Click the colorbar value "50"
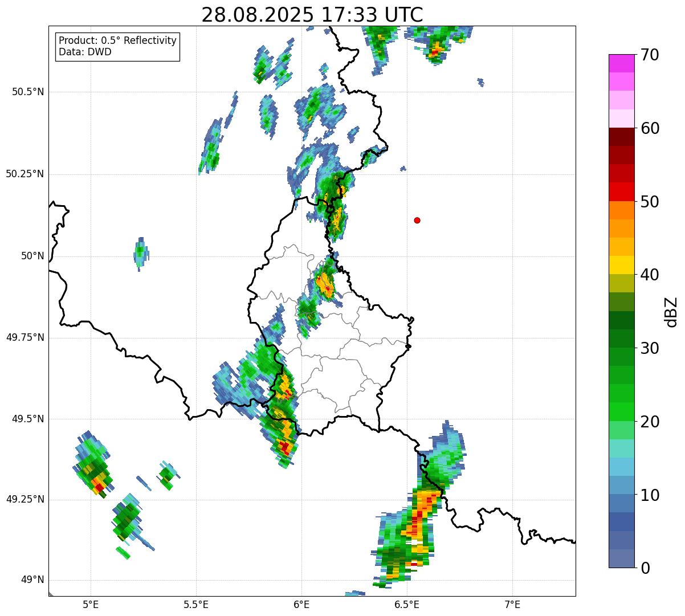This screenshot has height=616, width=685. [650, 202]
